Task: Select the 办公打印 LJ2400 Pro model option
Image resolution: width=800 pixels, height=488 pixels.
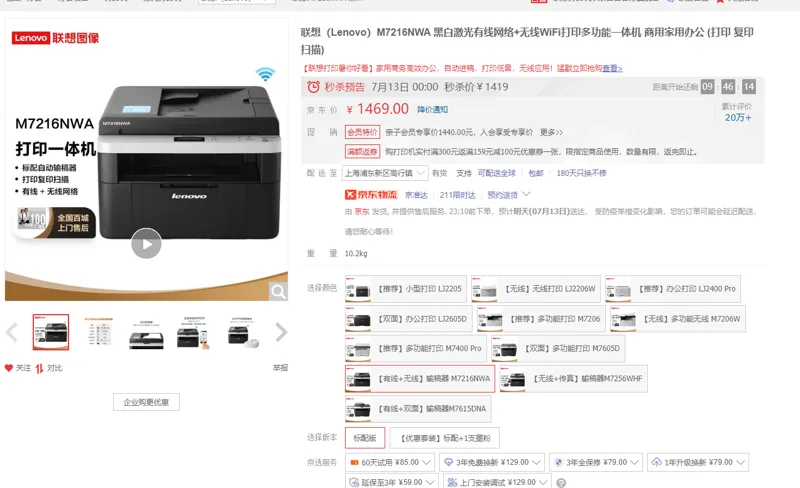Action: (673, 289)
